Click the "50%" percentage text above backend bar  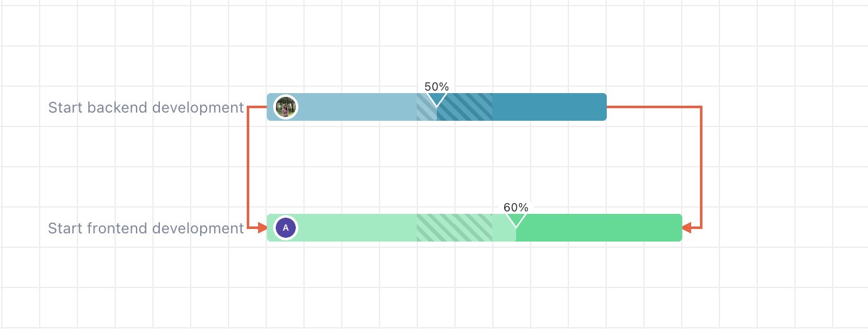click(x=436, y=87)
